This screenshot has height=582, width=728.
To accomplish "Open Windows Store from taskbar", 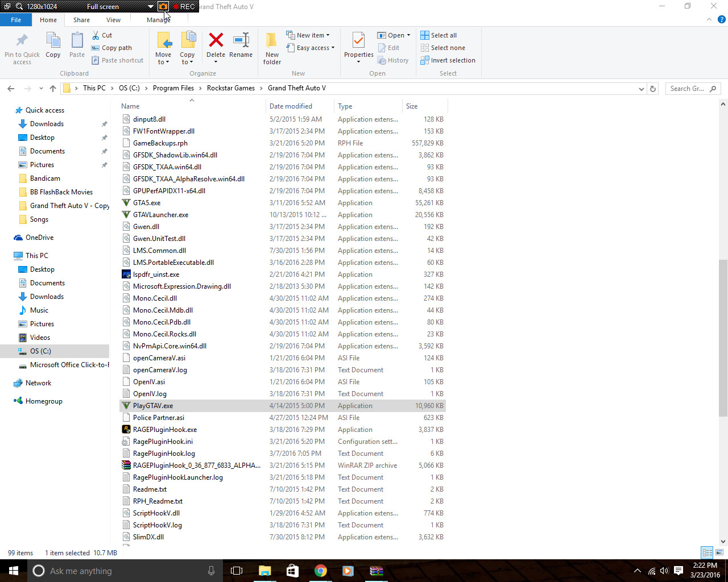I will [293, 571].
